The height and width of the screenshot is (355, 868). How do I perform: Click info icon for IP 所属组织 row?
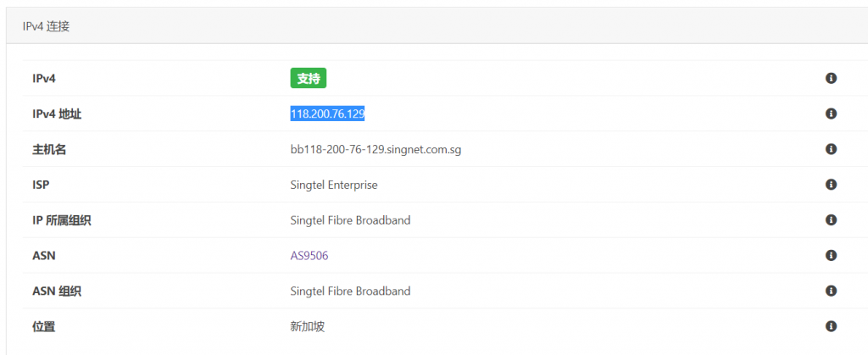(831, 220)
